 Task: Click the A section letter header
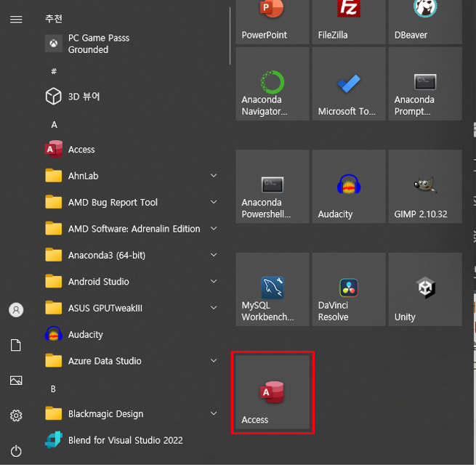coord(54,124)
